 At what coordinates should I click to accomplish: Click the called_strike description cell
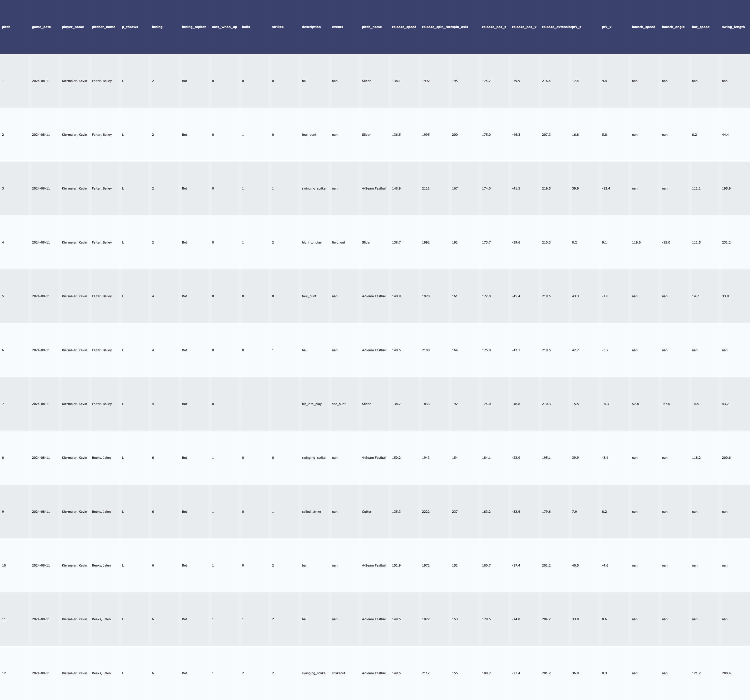pos(311,512)
